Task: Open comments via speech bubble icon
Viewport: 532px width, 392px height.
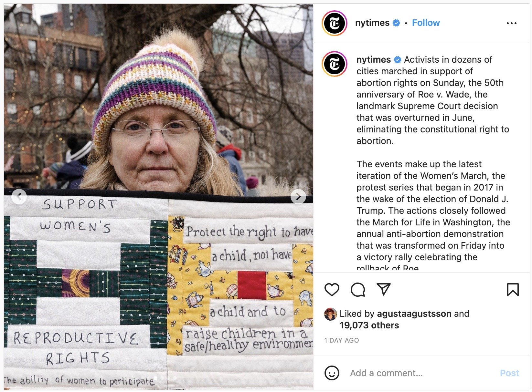Action: (358, 289)
